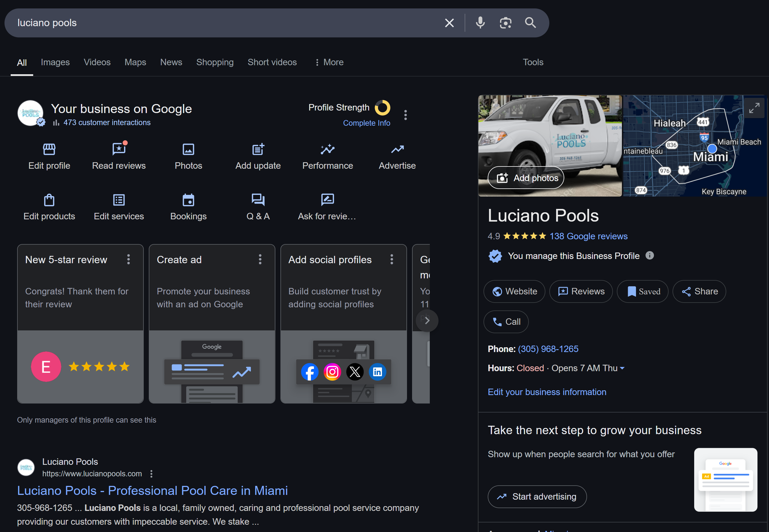Switch to the Maps tab

(x=135, y=62)
